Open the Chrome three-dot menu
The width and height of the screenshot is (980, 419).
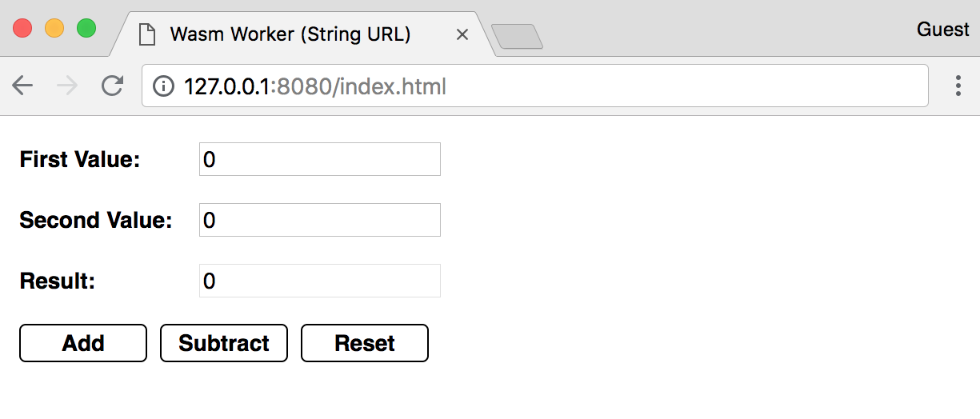pos(958,86)
